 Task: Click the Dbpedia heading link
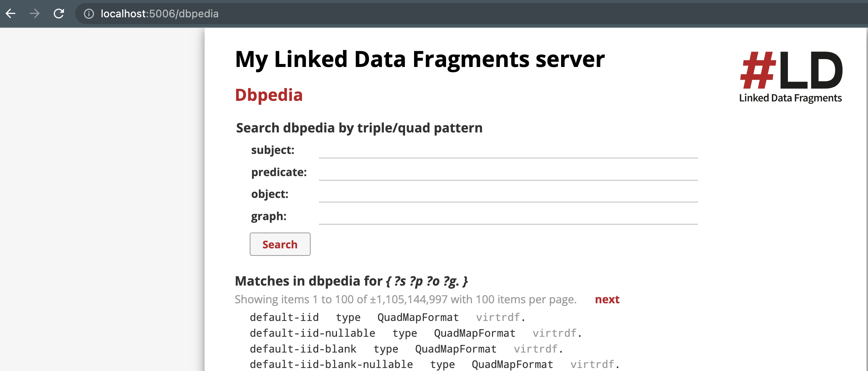(x=269, y=95)
